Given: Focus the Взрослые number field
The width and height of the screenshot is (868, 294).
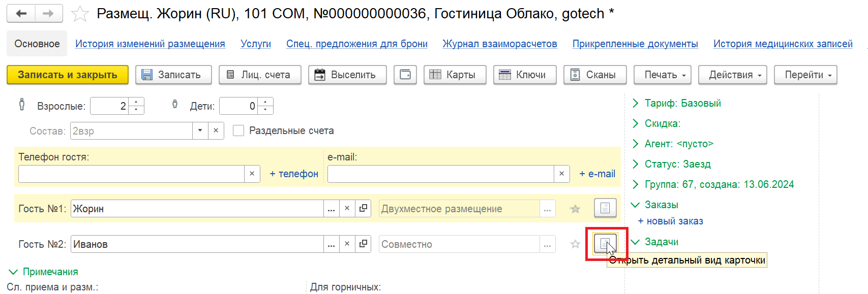Looking at the screenshot, I should 109,106.
